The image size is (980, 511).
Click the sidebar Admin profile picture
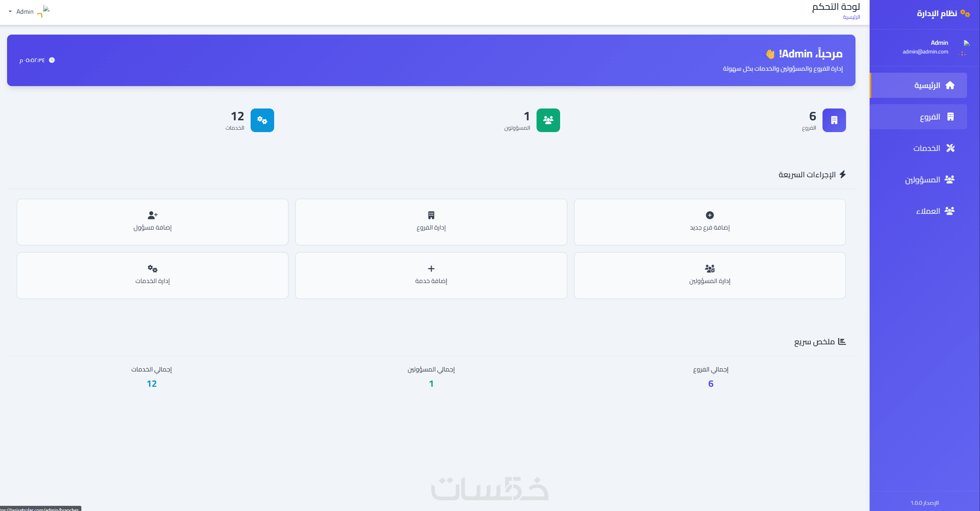(x=966, y=43)
